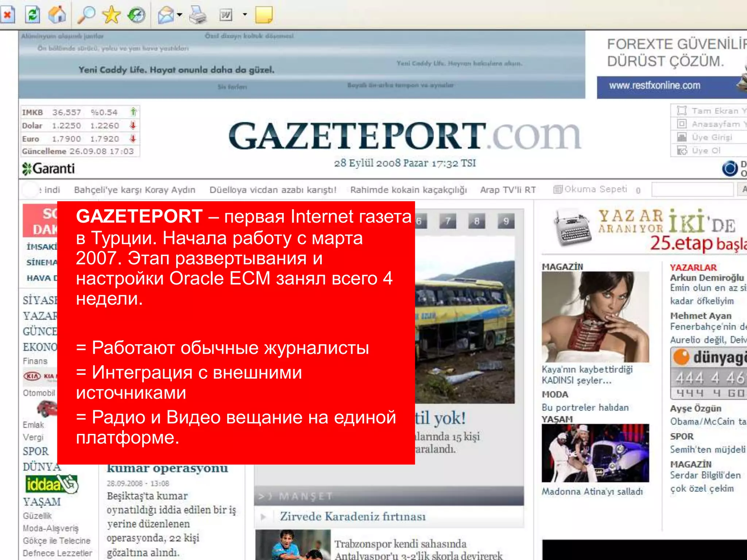
Task: Open Mehmet Ayan's column
Action: coord(701,316)
